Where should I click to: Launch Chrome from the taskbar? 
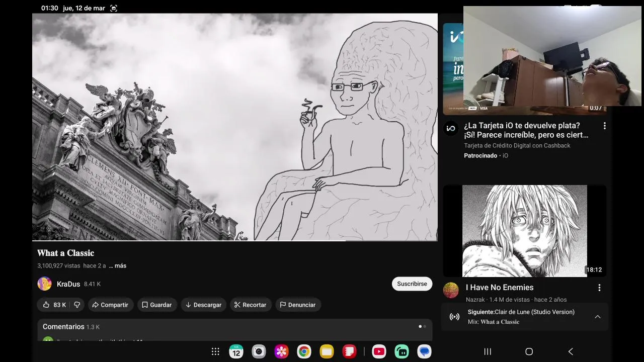click(304, 351)
